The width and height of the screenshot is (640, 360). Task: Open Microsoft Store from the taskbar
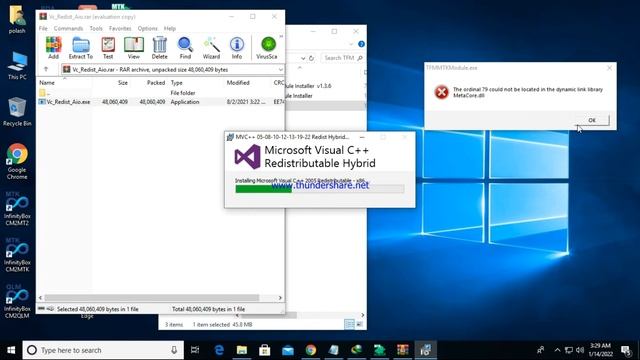pyautogui.click(x=264, y=350)
